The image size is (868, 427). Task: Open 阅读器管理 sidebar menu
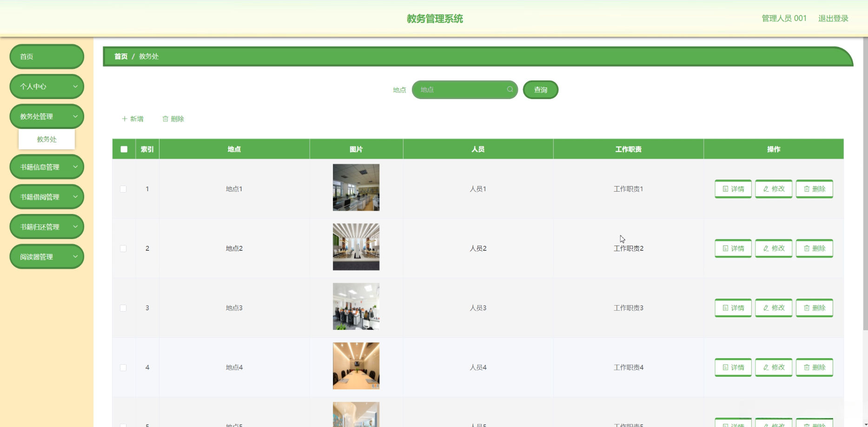(47, 257)
